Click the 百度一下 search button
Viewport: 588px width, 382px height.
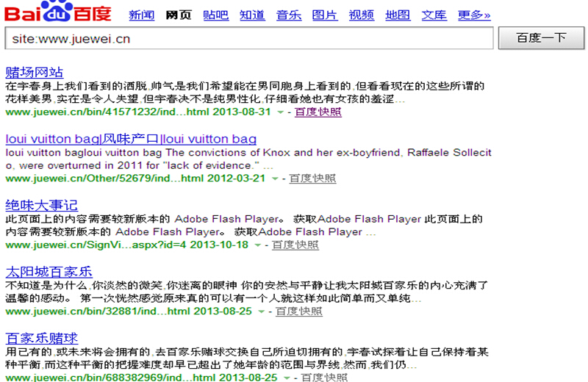pos(541,38)
